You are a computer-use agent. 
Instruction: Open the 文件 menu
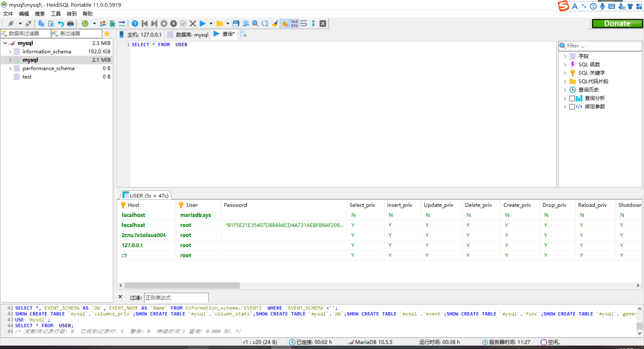[8, 14]
